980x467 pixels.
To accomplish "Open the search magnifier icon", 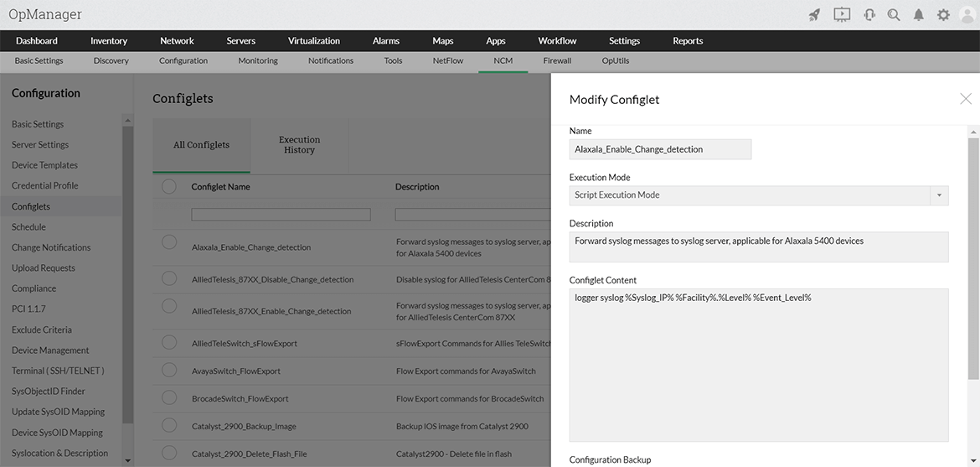I will (894, 15).
